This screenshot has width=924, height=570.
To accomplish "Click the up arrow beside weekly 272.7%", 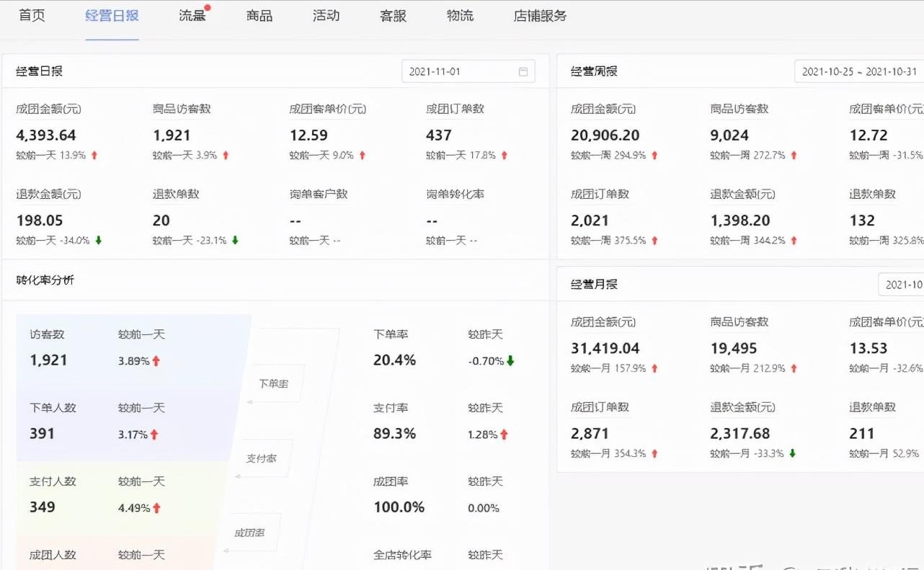I will pos(794,155).
